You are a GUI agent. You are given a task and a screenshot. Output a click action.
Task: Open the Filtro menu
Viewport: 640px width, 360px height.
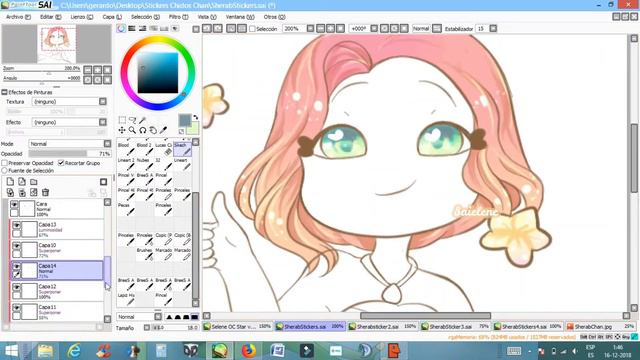tap(178, 17)
